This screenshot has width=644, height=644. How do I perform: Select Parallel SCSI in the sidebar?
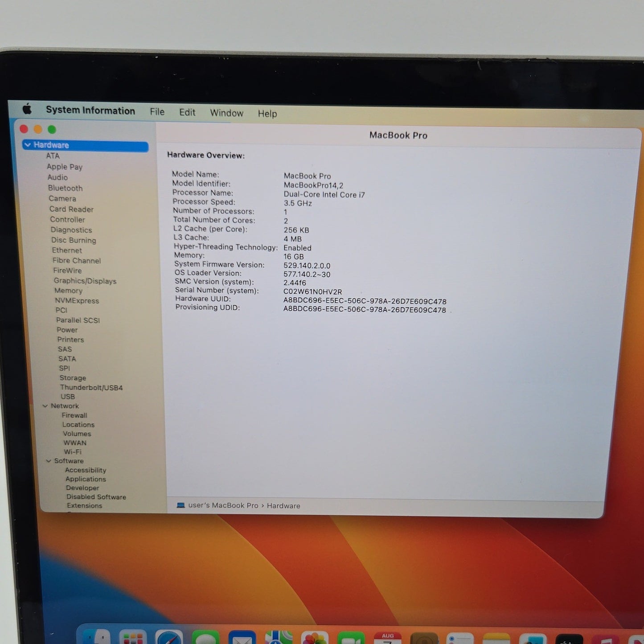78,320
